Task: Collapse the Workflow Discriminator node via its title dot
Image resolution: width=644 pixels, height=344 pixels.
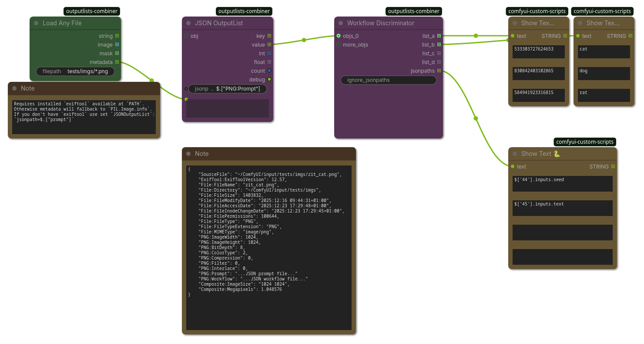Action: 341,23
